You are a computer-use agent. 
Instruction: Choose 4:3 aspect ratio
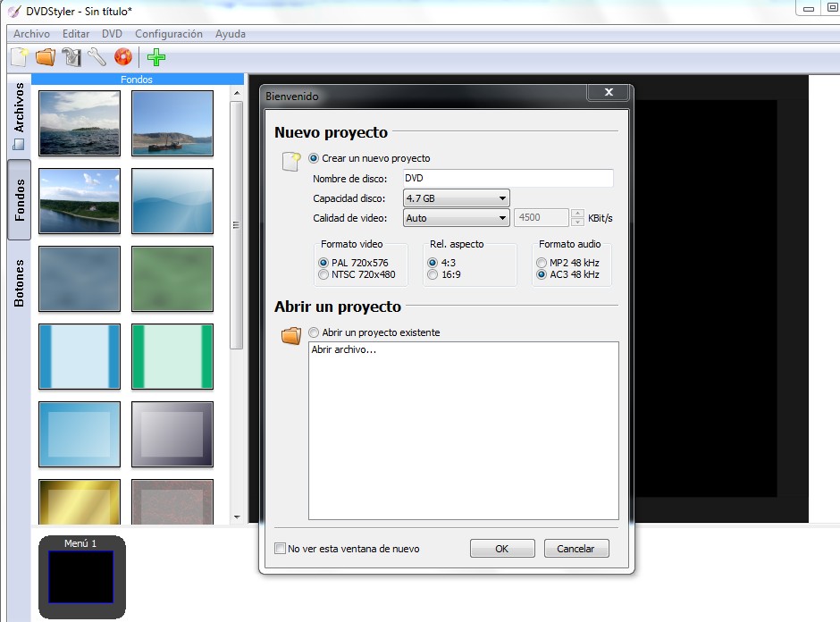[x=433, y=263]
